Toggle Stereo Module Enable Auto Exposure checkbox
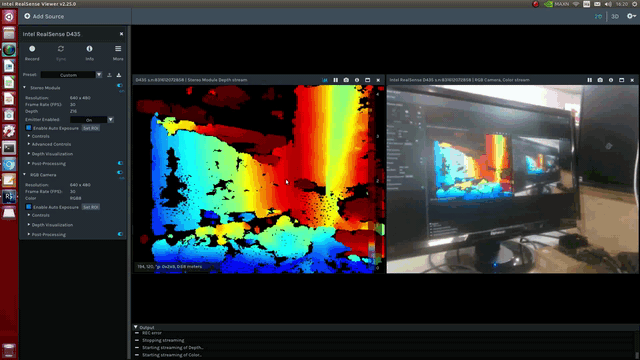The image size is (640, 360). [x=29, y=128]
